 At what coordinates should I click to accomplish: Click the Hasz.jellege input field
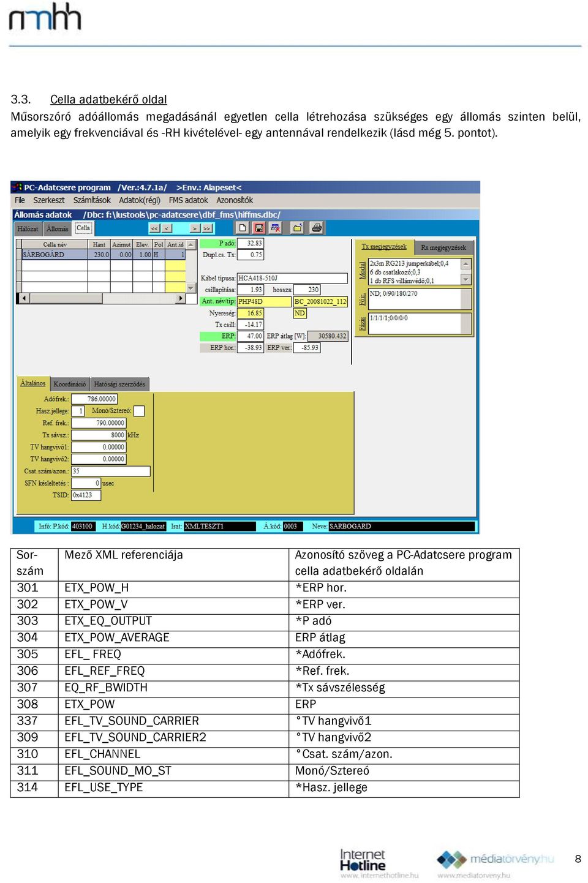(x=78, y=411)
